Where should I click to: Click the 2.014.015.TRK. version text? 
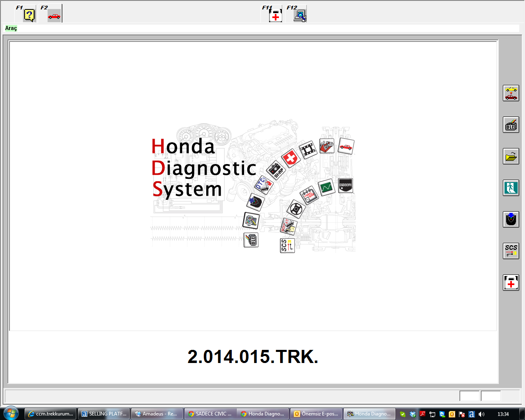click(253, 357)
